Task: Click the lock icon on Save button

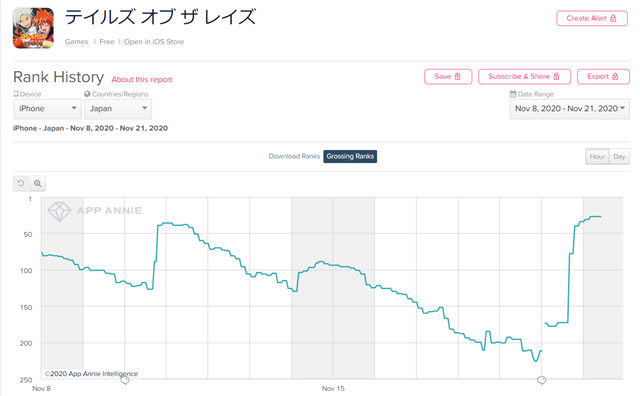Action: 457,76
